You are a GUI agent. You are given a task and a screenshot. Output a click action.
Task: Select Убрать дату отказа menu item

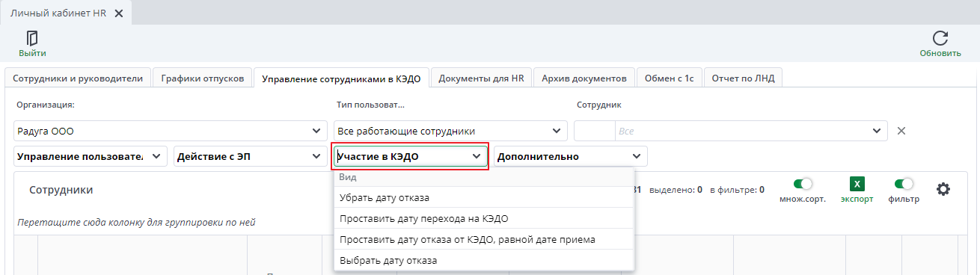pos(484,197)
